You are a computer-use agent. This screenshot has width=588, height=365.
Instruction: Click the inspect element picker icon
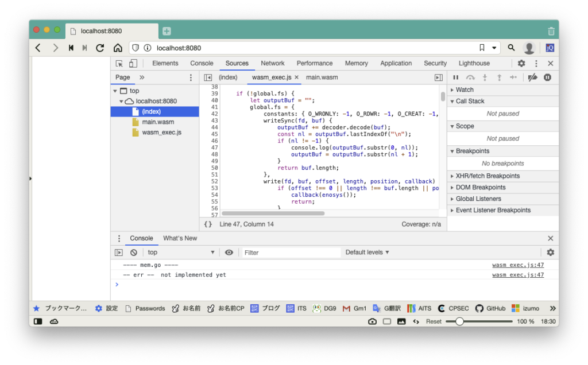(x=119, y=64)
